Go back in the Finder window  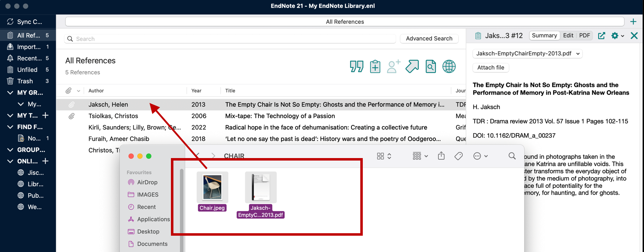(x=197, y=156)
